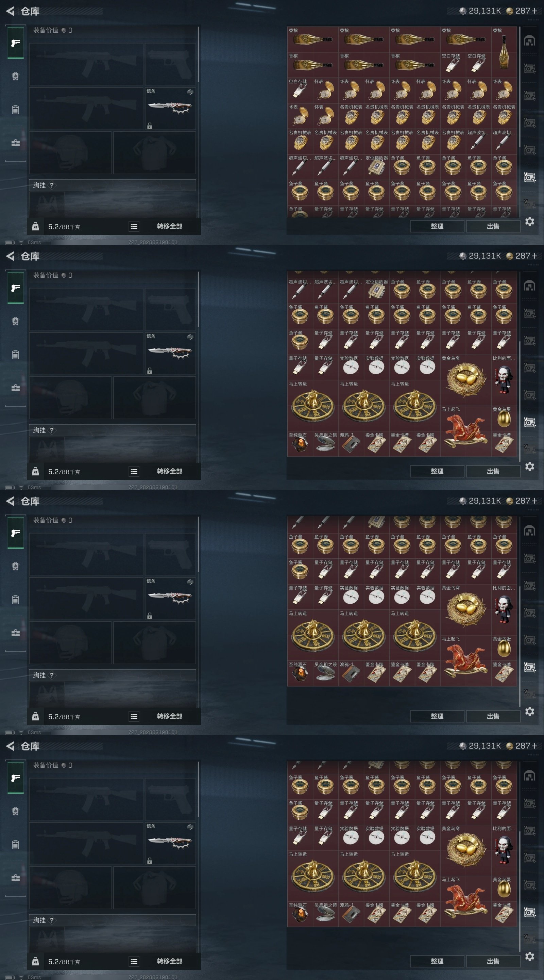Image resolution: width=544 pixels, height=980 pixels.
Task: Open the briefcase tab in the topmost screenshot's left sidebar
Action: pyautogui.click(x=16, y=143)
